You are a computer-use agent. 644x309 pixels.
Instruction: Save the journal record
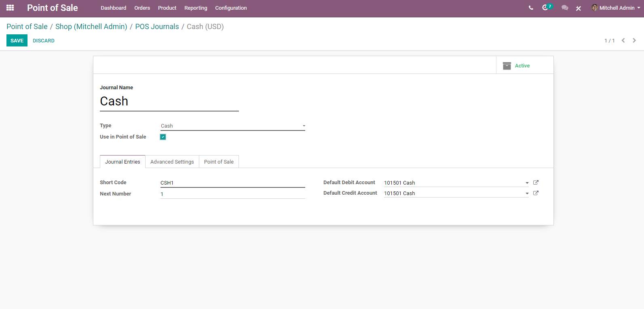[x=17, y=40]
